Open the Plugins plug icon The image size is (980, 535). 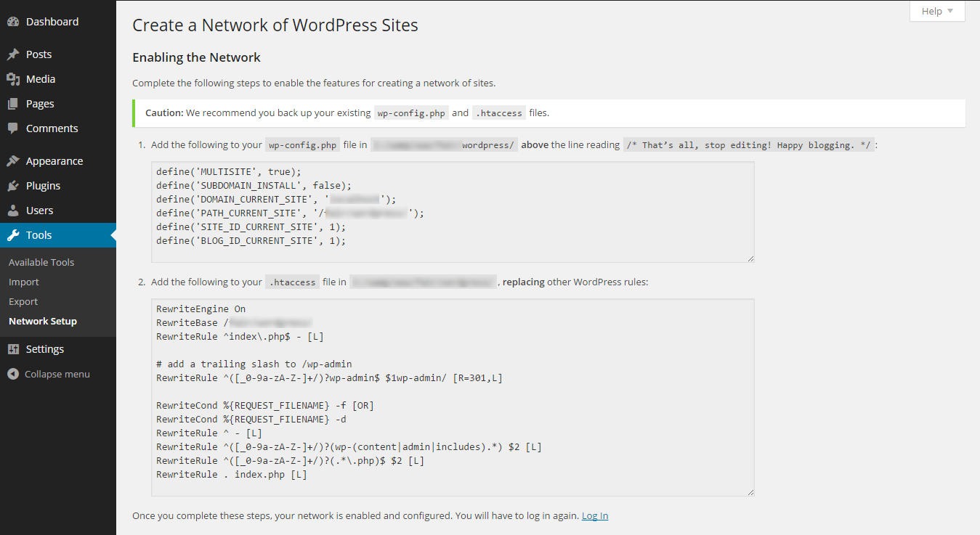coord(15,185)
